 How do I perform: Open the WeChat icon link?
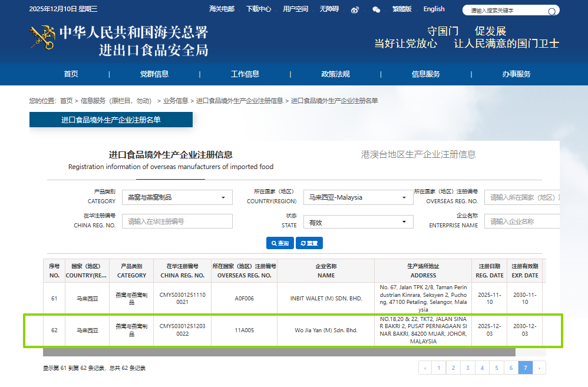pyautogui.click(x=376, y=9)
